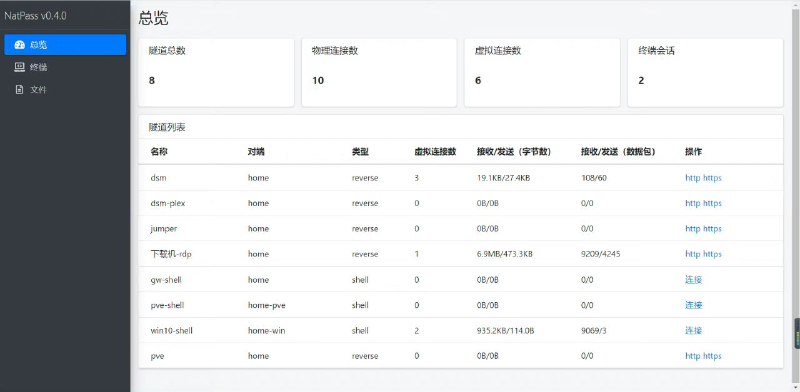The height and width of the screenshot is (392, 800).
Task: Click the 6.9MB/473.3KB traffic value
Action: click(505, 254)
